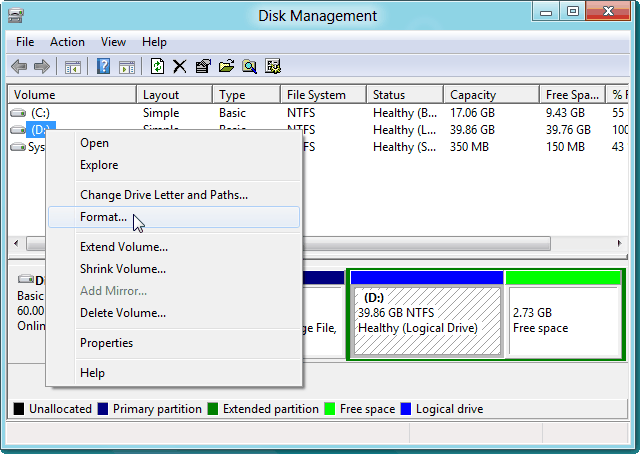Click the Refresh toolbar icon
640x454 pixels.
(157, 66)
